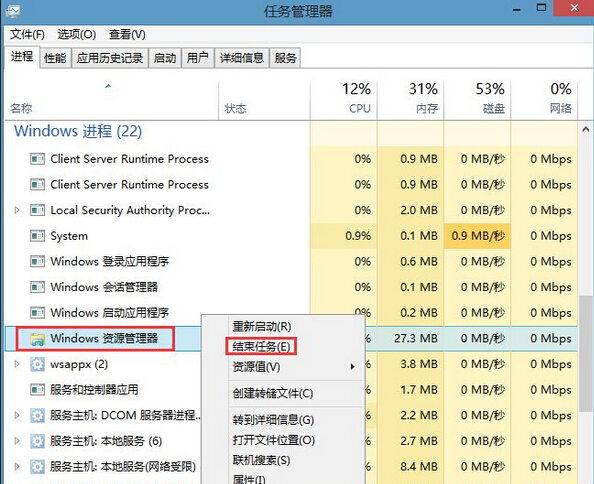Switch to the 启动 tab

pos(165,58)
